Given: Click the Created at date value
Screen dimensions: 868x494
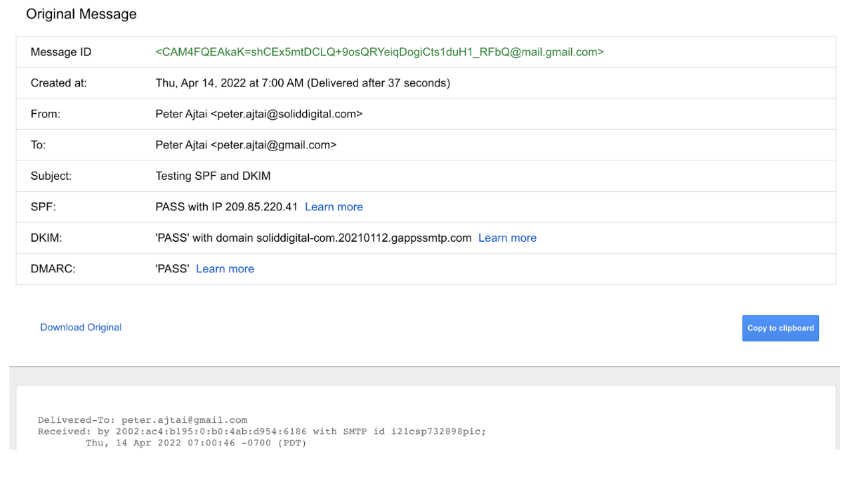Looking at the screenshot, I should coord(303,83).
